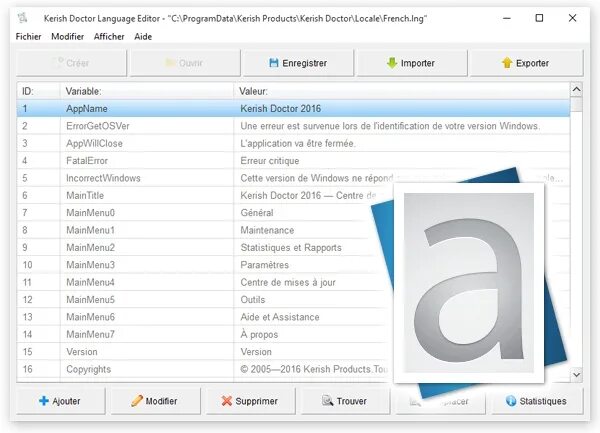Click the value 'Paramètres'
600x433 pixels.
[264, 265]
